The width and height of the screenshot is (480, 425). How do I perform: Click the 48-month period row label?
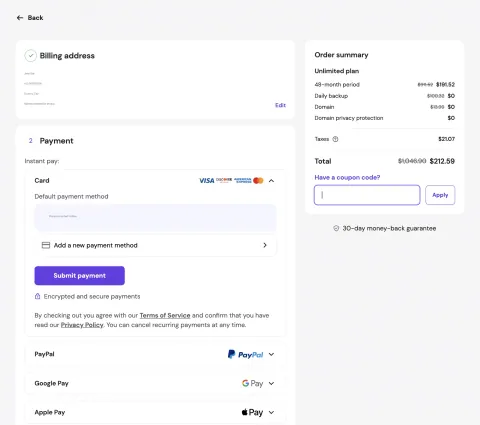[x=337, y=85]
